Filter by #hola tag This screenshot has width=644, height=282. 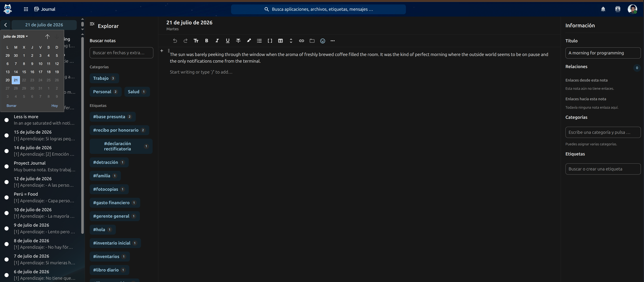[103, 230]
